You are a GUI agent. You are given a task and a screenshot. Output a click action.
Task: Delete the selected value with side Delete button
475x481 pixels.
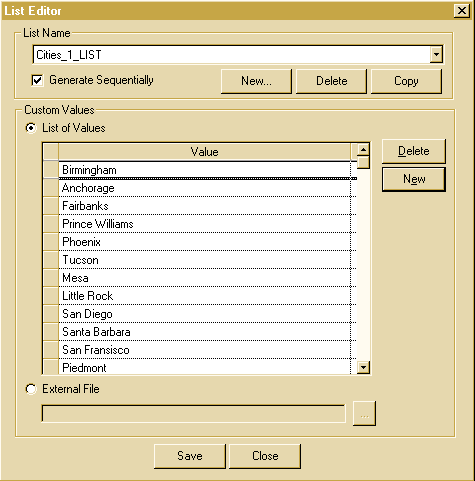point(414,151)
